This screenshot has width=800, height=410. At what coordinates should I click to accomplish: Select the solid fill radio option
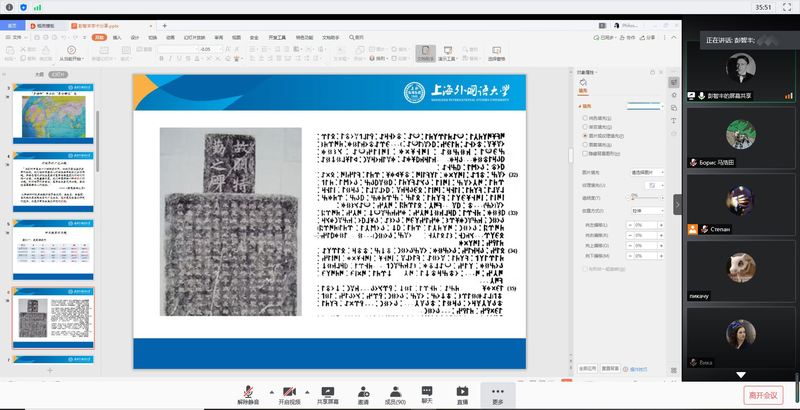(585, 117)
